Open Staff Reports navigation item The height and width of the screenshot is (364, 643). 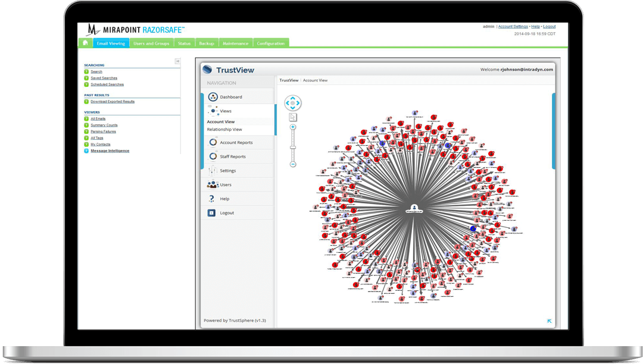coord(239,156)
